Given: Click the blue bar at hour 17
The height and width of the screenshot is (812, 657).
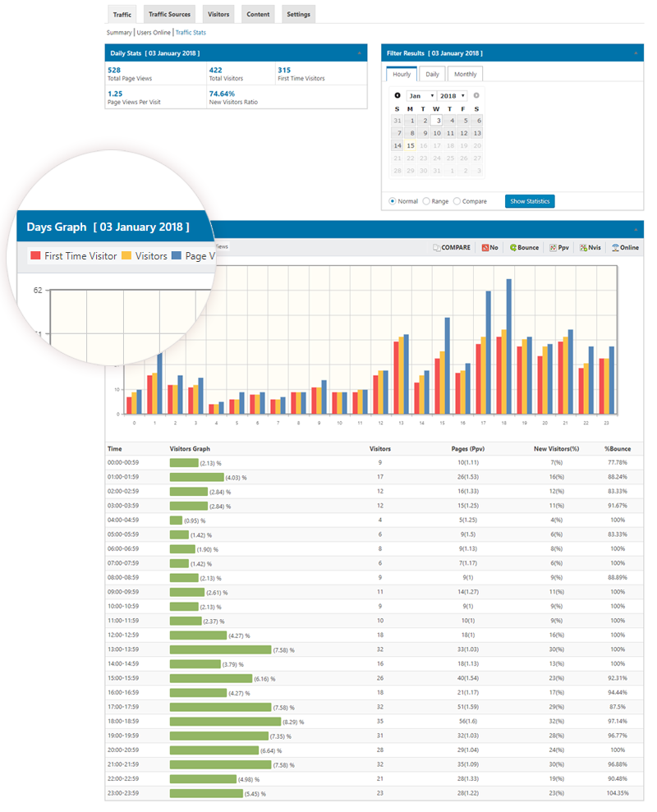Looking at the screenshot, I should click(488, 352).
